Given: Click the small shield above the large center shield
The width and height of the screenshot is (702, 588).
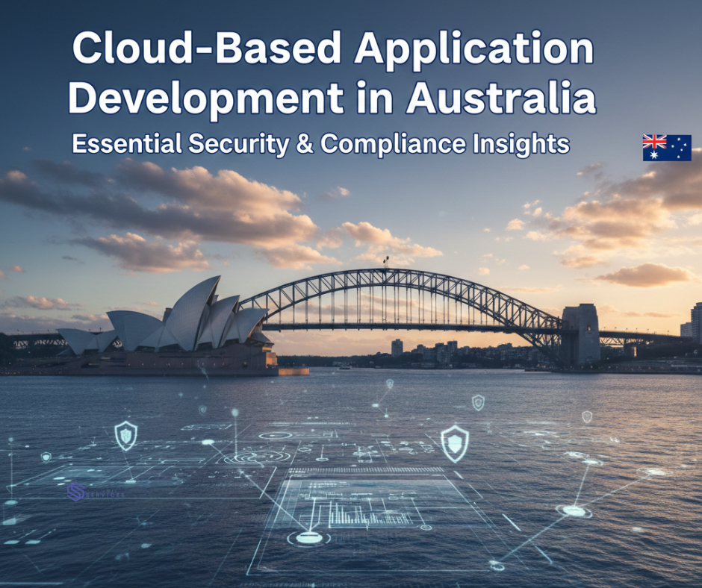Looking at the screenshot, I should tap(478, 402).
